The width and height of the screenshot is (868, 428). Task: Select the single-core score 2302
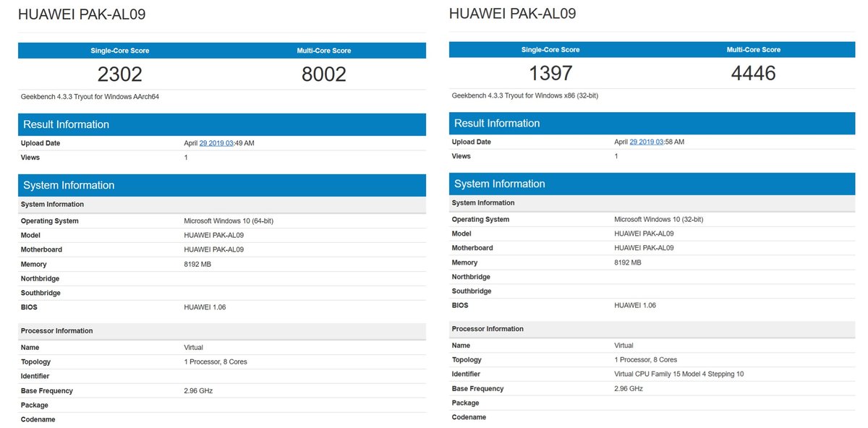(120, 74)
